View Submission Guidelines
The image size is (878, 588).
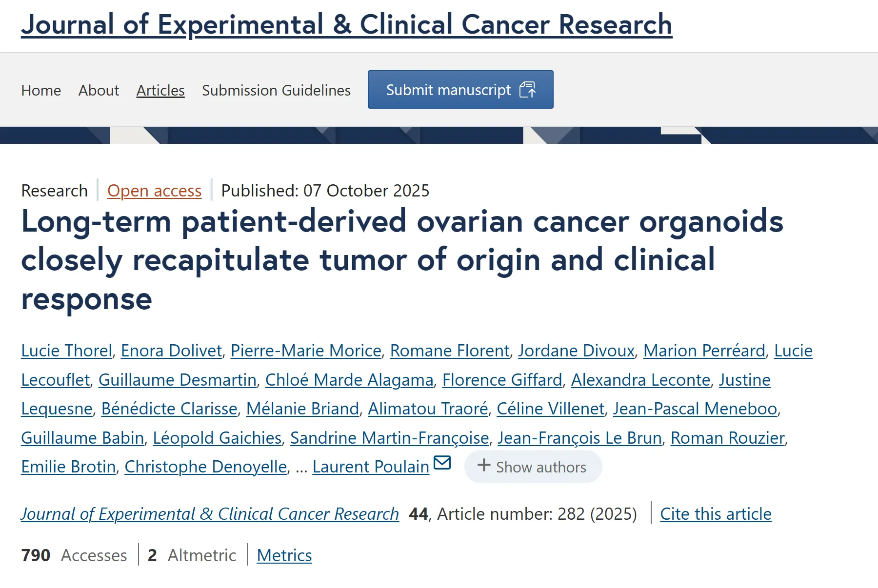(x=276, y=90)
